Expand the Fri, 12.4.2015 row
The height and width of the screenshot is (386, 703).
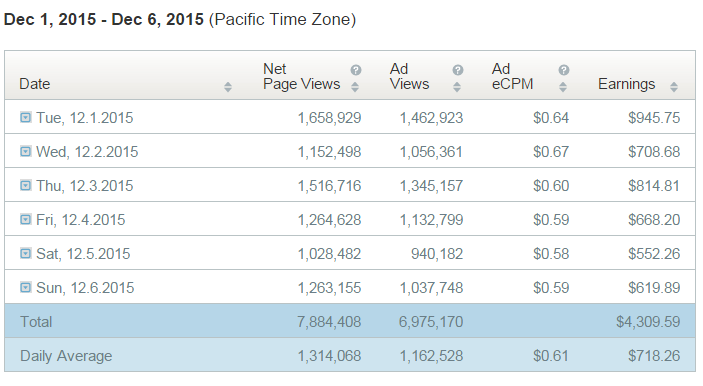click(x=26, y=219)
